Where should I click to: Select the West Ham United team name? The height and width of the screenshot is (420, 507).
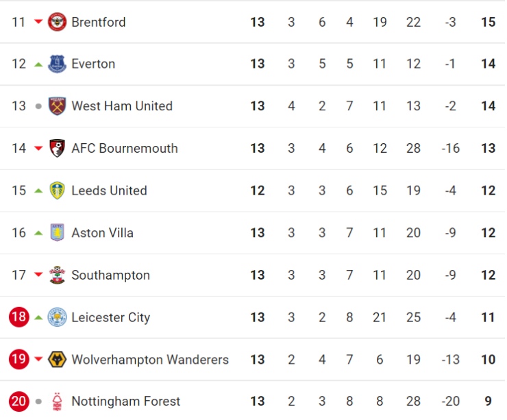pyautogui.click(x=122, y=106)
